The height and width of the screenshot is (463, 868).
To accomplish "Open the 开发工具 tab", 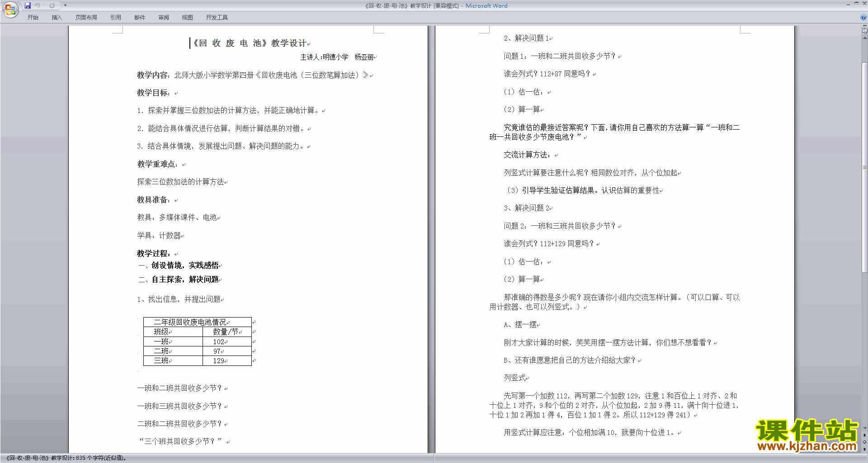I will pos(217,18).
